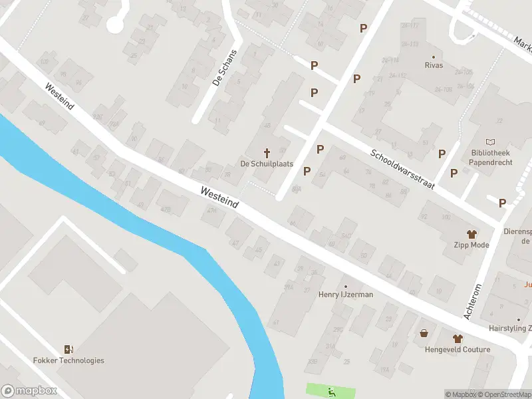Click the green playground icon at bottom
The width and height of the screenshot is (532, 399).
point(332,392)
